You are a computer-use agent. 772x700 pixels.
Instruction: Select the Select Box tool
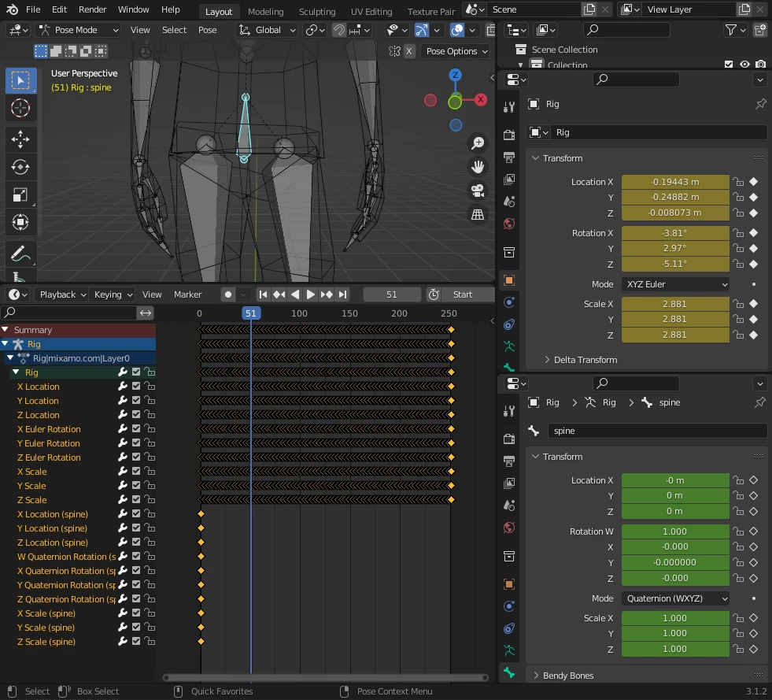[20, 81]
